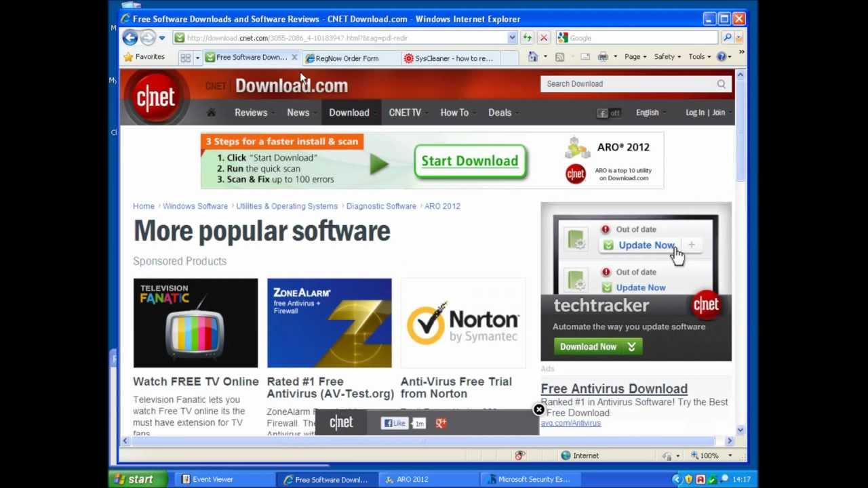Go back with the browser Back arrow
The width and height of the screenshot is (868, 488).
coord(130,38)
